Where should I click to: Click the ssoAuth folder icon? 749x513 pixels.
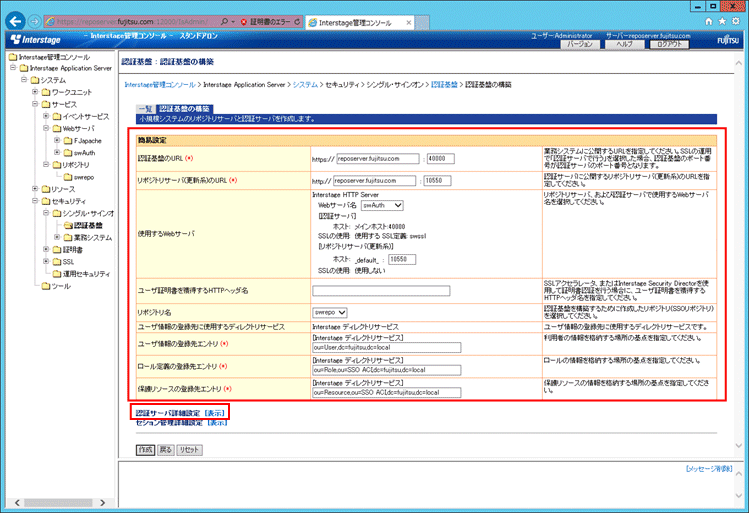[x=68, y=153]
